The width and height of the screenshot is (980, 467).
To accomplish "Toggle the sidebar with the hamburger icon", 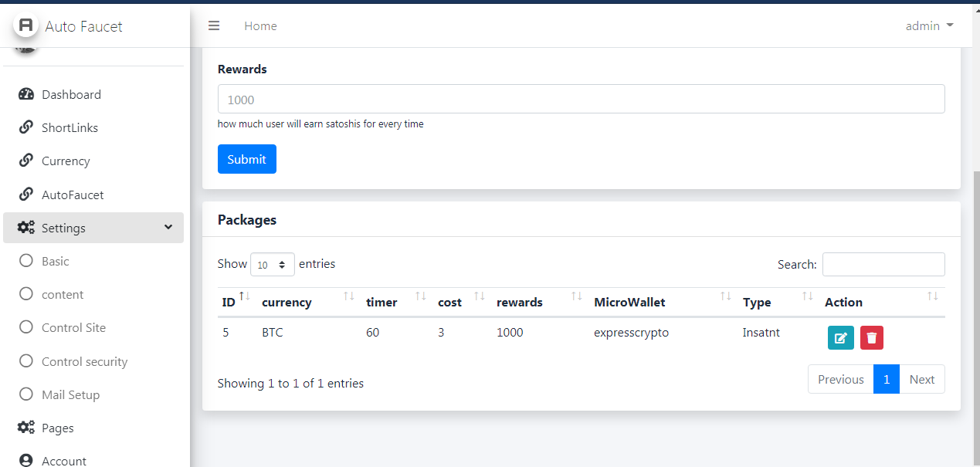I will point(214,25).
